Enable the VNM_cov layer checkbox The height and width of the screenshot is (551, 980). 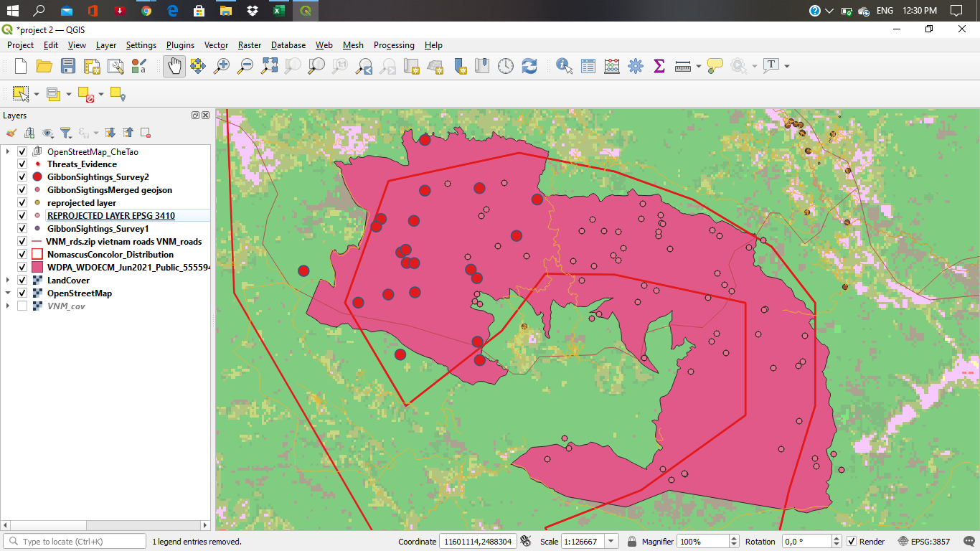(22, 306)
